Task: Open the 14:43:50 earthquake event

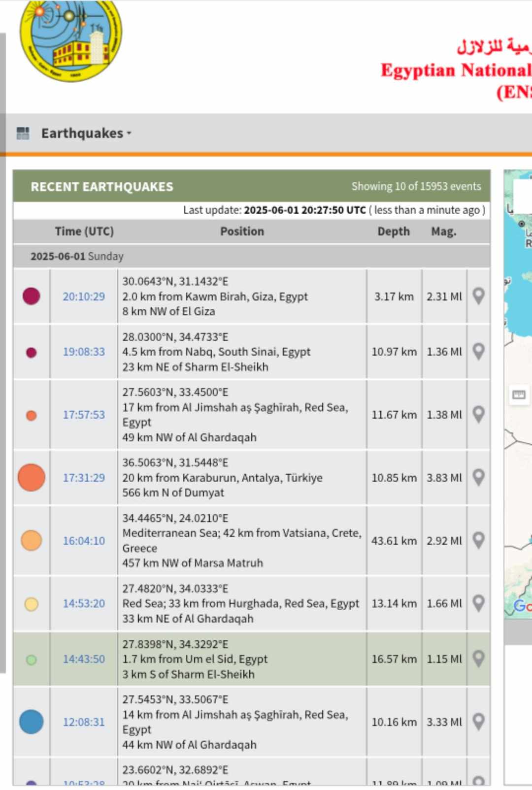Action: [x=84, y=659]
